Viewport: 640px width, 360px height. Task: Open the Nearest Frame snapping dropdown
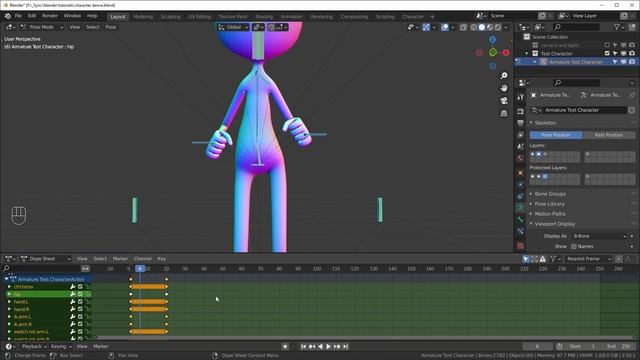[588, 259]
